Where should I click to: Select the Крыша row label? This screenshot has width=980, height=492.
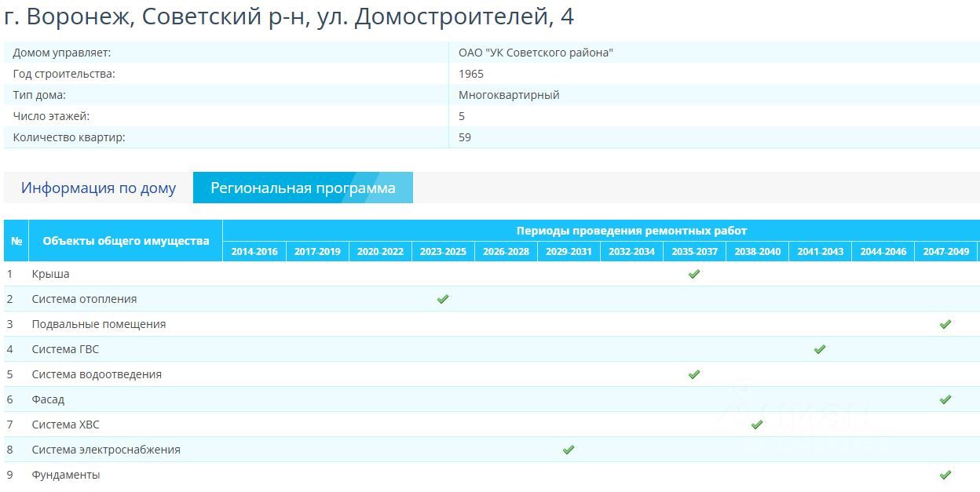(x=50, y=274)
